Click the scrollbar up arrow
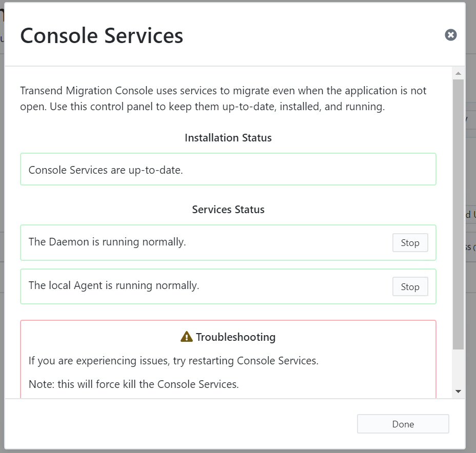Screen dimensions: 476x453 459,73
